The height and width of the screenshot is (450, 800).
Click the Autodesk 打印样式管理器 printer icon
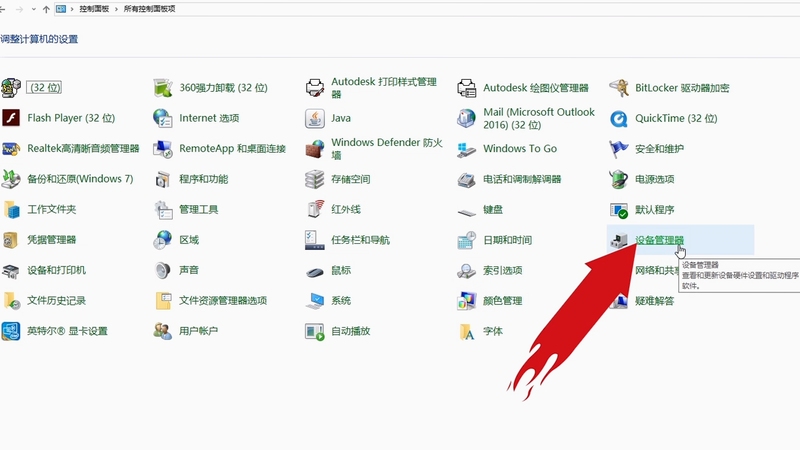(x=314, y=88)
